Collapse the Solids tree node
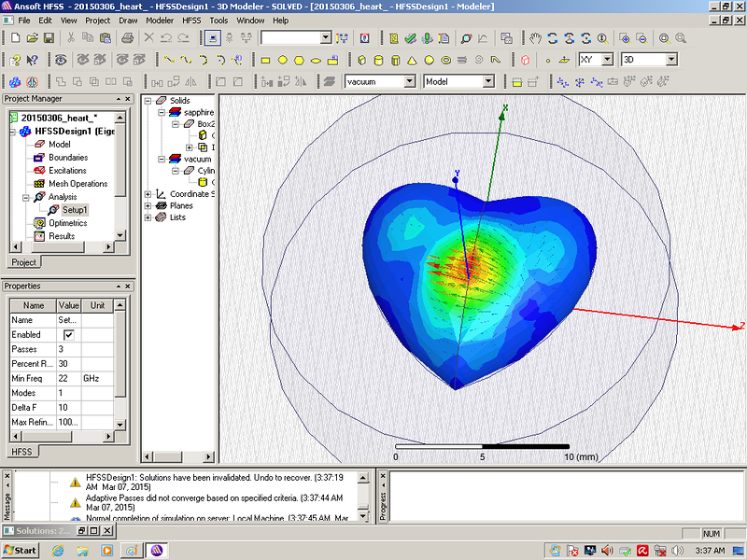Image resolution: width=747 pixels, height=560 pixels. (148, 100)
